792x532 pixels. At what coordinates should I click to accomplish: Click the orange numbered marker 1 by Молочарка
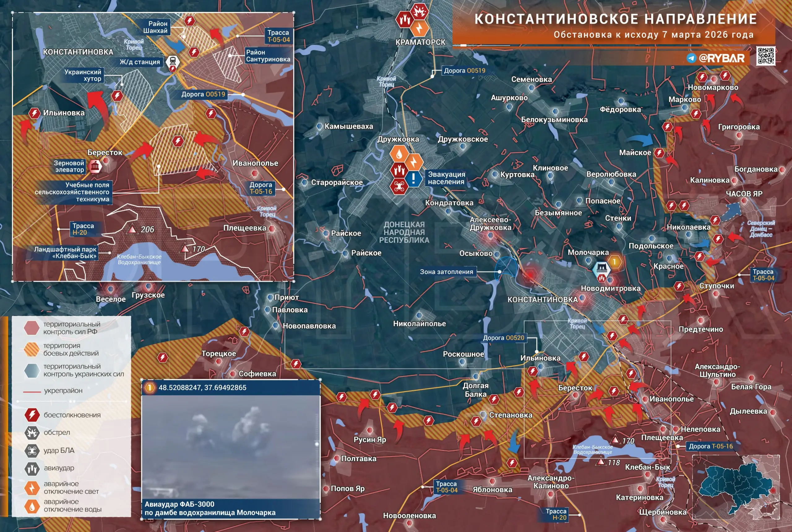pyautogui.click(x=614, y=262)
